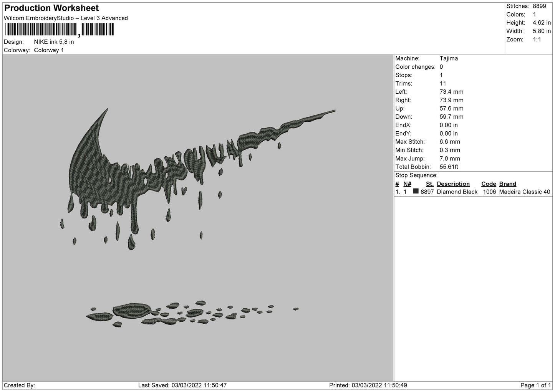Click the Machine value Tajima
555x392 pixels.
(x=449, y=59)
